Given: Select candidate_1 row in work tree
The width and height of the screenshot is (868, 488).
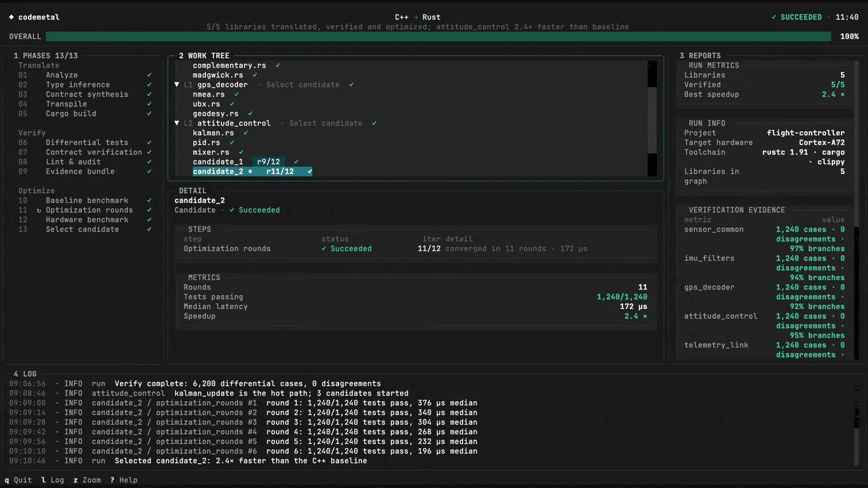Looking at the screenshot, I should tap(246, 162).
